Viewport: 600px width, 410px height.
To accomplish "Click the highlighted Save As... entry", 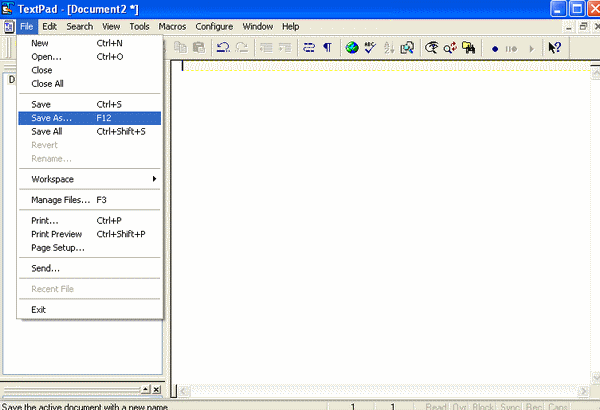I will (x=90, y=118).
